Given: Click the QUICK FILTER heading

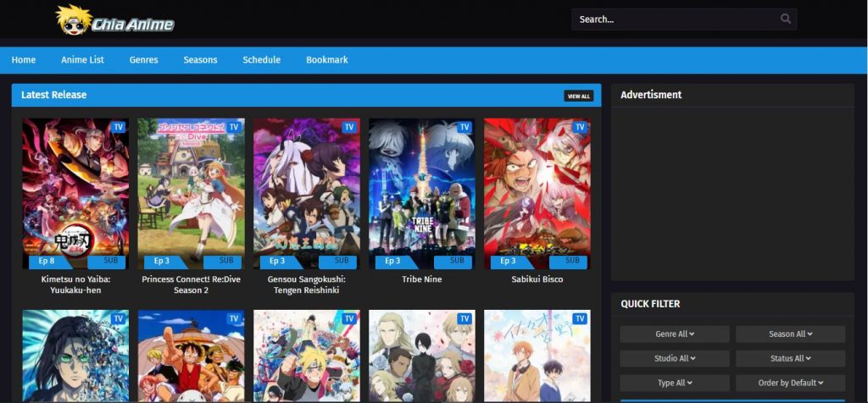Looking at the screenshot, I should click(650, 304).
